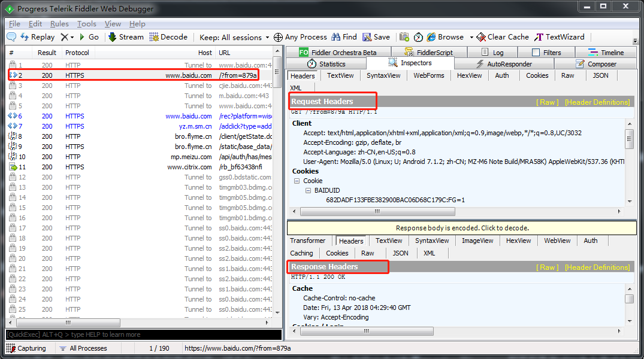Select the response ImageView tab
Viewport: 644px width, 359px height.
point(477,241)
